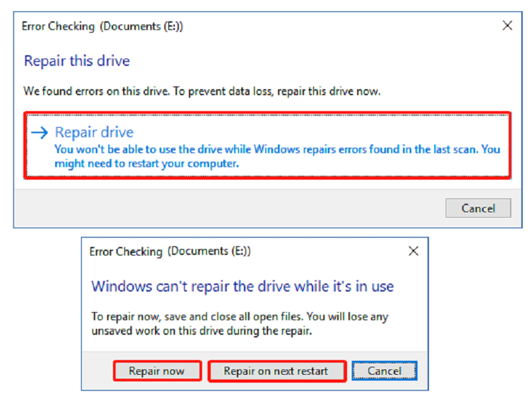Click Error Checking title of the lower dialog

tap(126, 252)
